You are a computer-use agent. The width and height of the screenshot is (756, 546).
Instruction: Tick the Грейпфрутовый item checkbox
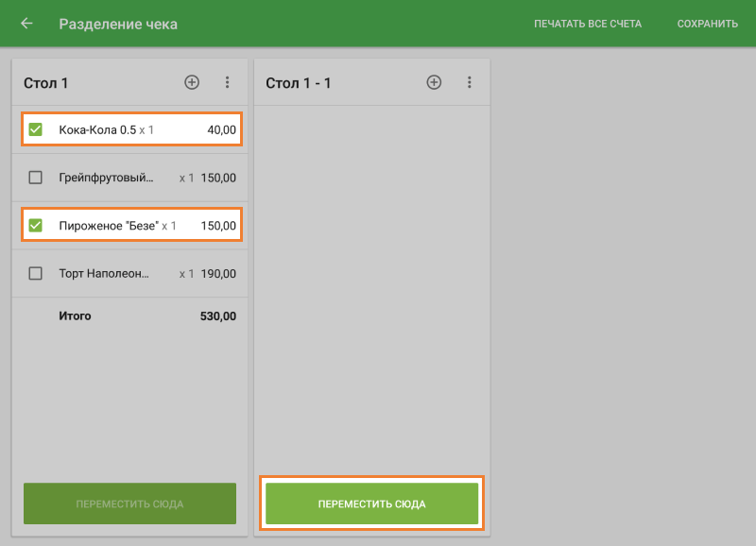point(36,178)
